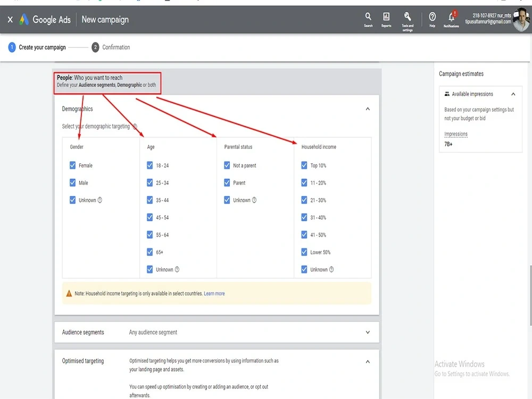This screenshot has width=532, height=399.
Task: Uncheck the 11 - 20% income checkbox
Action: pyautogui.click(x=304, y=182)
